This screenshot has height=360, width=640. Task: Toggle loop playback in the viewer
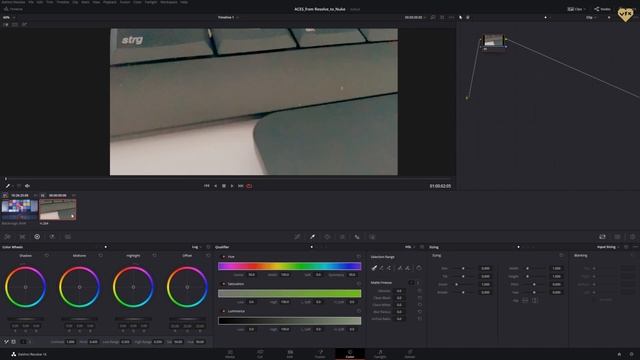pos(249,186)
